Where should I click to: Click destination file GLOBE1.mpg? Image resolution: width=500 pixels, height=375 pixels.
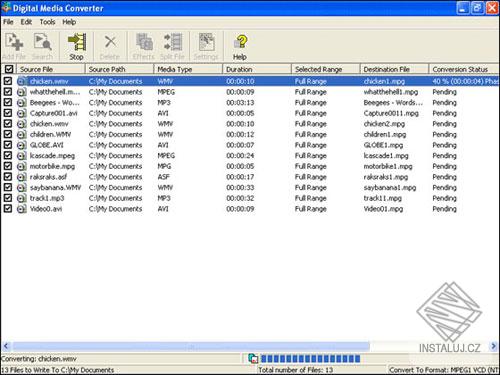click(383, 145)
